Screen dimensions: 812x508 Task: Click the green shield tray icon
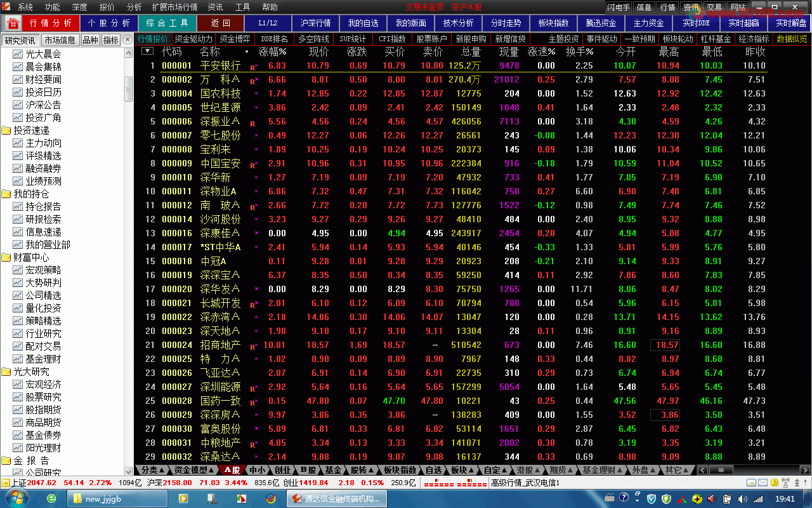point(667,499)
